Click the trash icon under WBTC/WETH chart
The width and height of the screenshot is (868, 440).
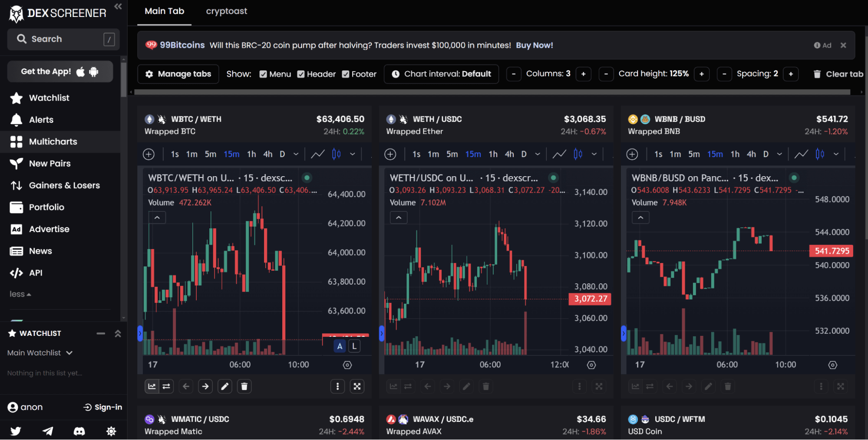(244, 386)
